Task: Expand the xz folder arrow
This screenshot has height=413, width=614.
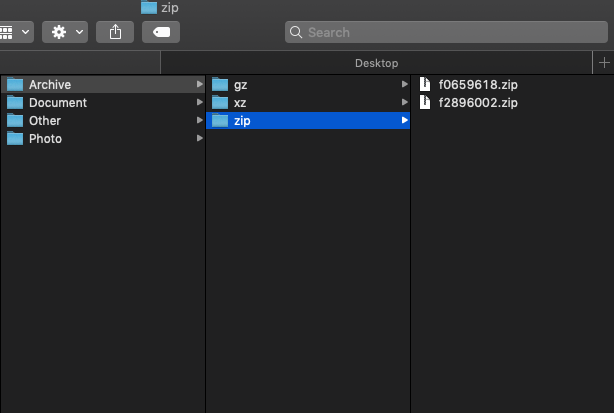Action: point(405,102)
